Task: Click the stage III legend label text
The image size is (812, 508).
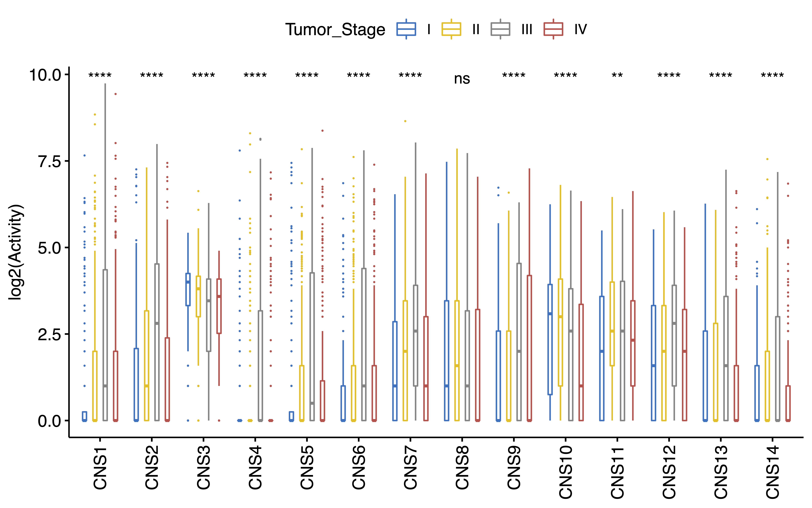Action: (527, 29)
